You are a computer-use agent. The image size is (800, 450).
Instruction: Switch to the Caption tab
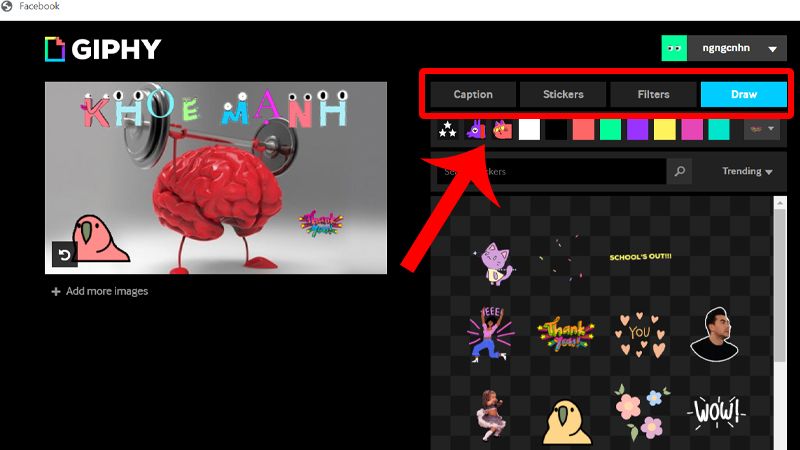tap(473, 94)
